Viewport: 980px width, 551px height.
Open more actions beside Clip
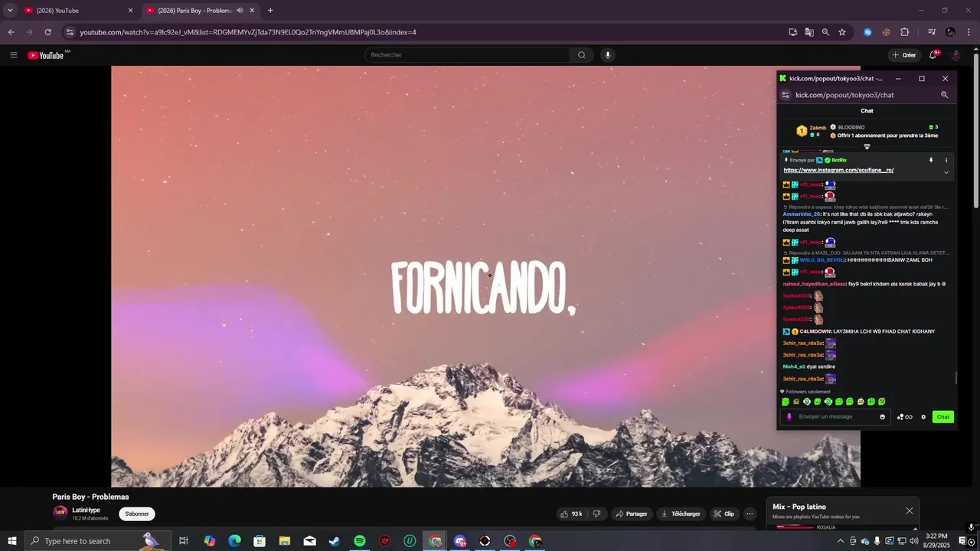[x=750, y=514]
